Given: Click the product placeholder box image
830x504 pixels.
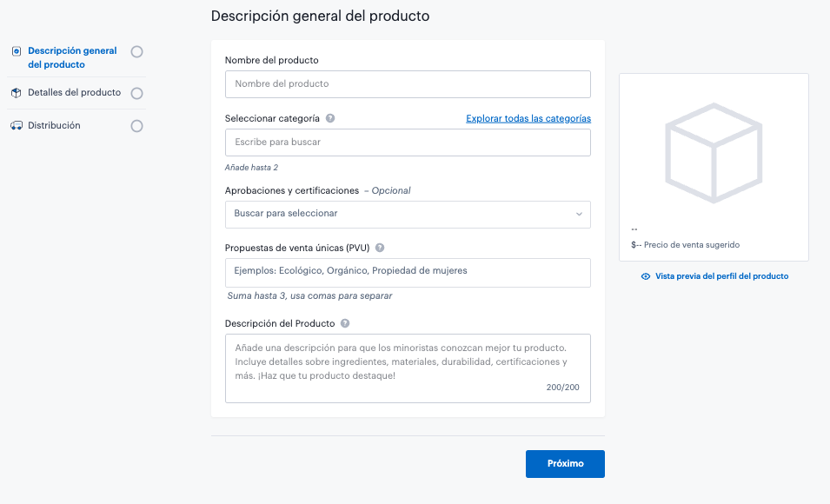Looking at the screenshot, I should click(x=714, y=154).
